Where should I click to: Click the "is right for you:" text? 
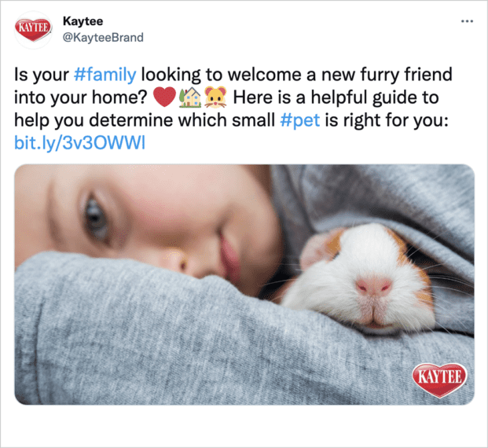(387, 120)
